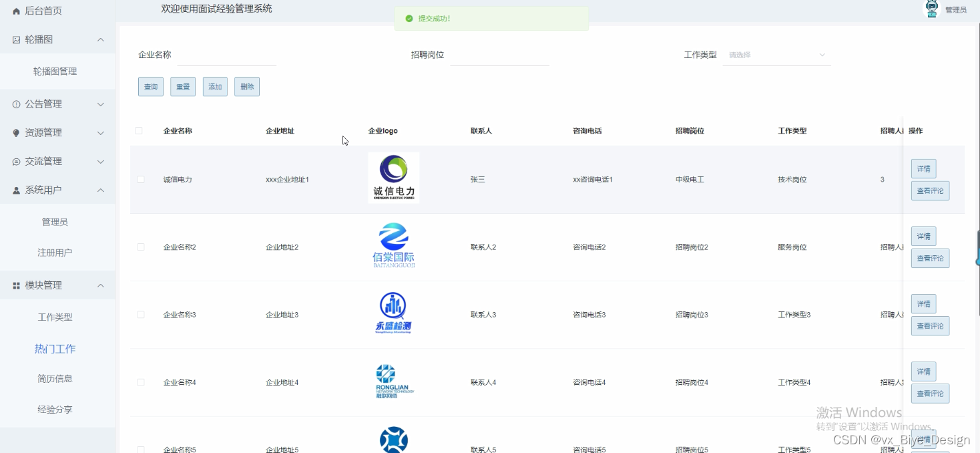Collapse the 轮播图 menu chevron
The image size is (980, 453).
[101, 40]
